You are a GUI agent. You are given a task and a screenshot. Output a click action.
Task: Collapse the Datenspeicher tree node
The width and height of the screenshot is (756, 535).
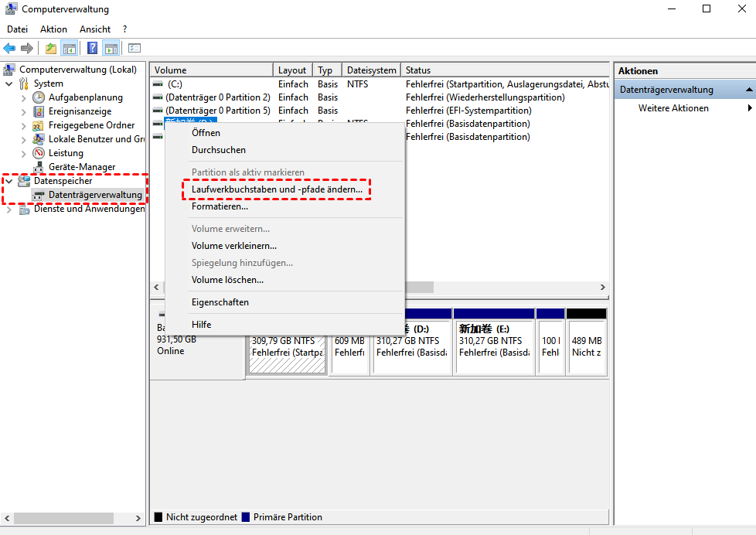(9, 181)
